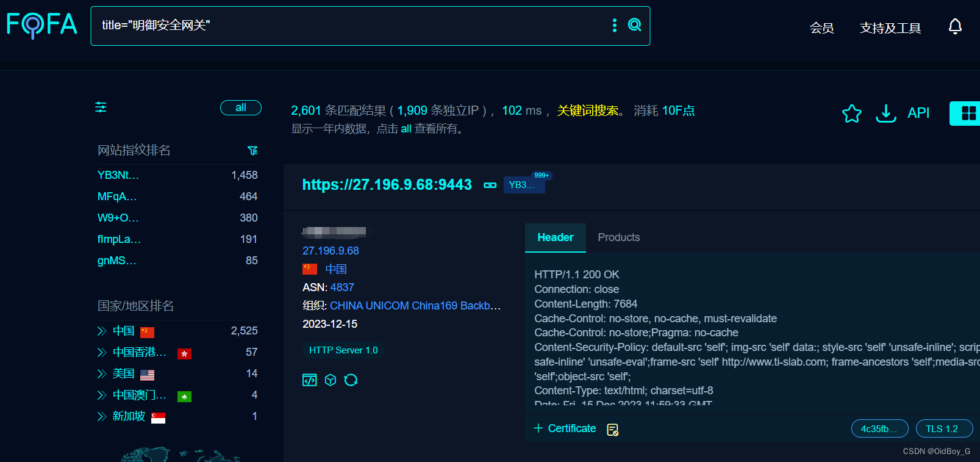980x462 pixels.
Task: Click ASN 4837 link
Action: point(342,287)
